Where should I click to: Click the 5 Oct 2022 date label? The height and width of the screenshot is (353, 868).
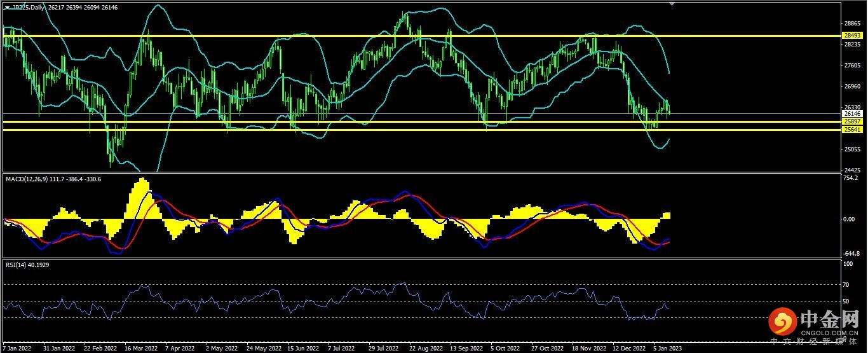click(x=505, y=349)
